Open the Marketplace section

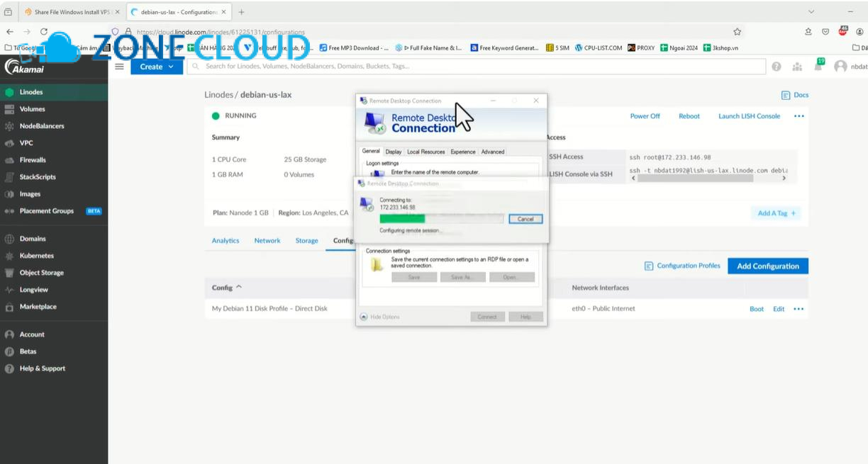(x=39, y=306)
